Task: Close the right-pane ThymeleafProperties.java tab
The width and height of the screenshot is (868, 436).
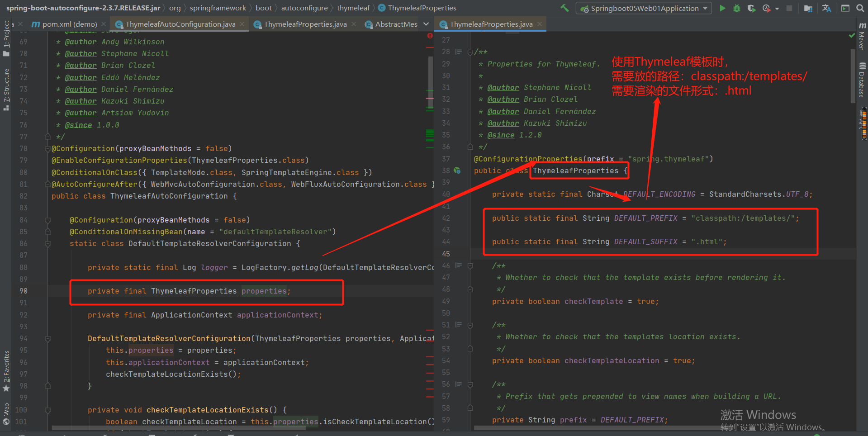Action: pyautogui.click(x=540, y=24)
